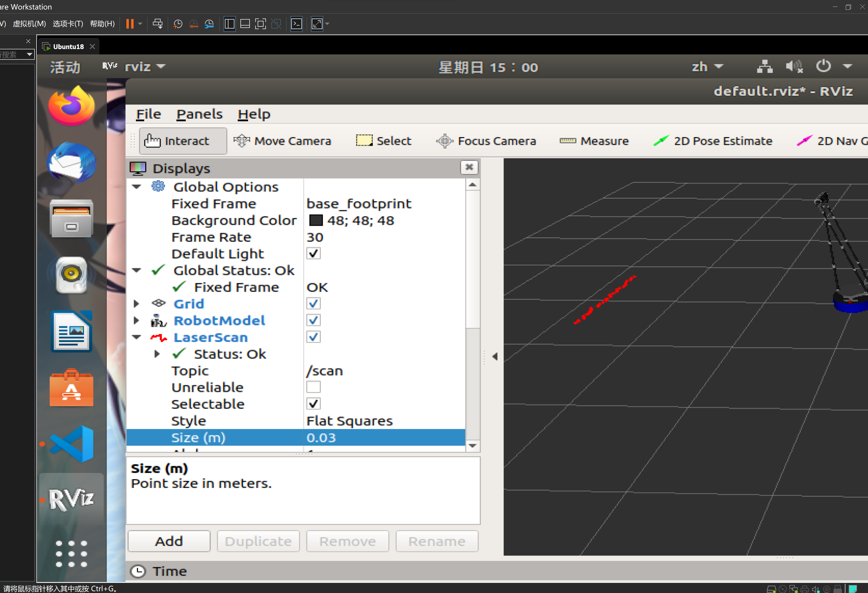Toggle the Default Light checkbox
The image size is (868, 593).
313,254
